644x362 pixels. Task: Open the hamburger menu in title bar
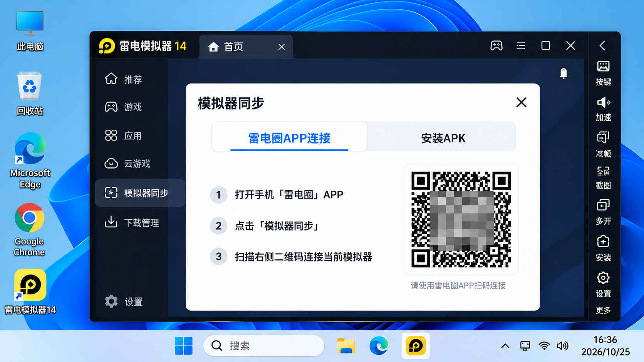click(x=521, y=46)
